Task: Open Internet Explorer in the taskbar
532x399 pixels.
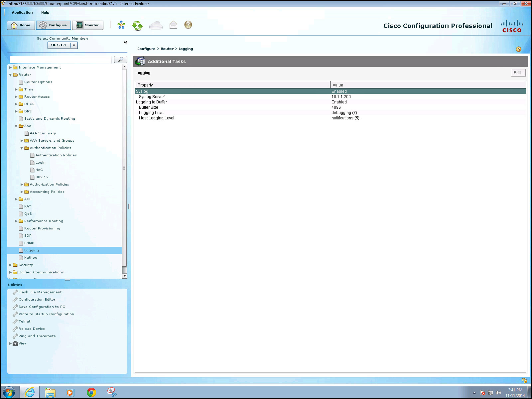Action: tap(30, 392)
